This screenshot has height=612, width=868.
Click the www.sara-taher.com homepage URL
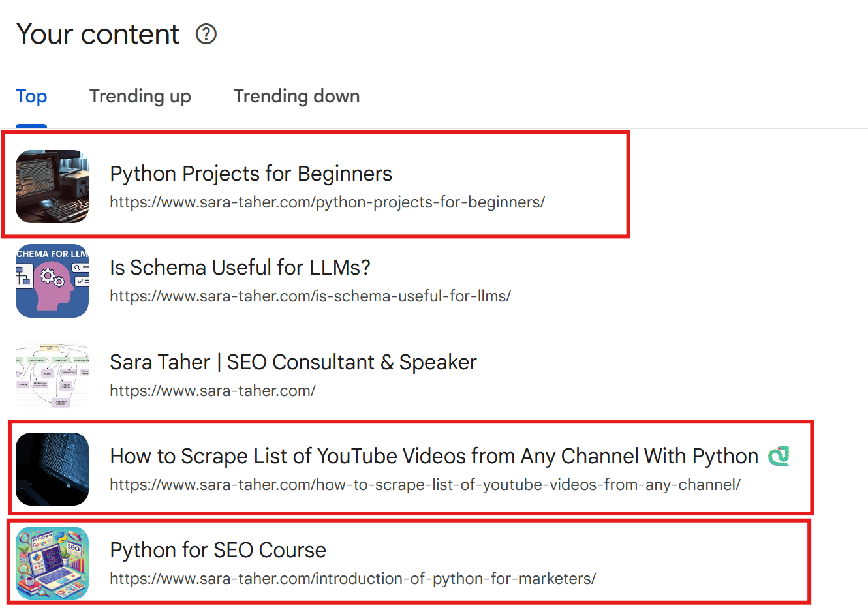212,391
